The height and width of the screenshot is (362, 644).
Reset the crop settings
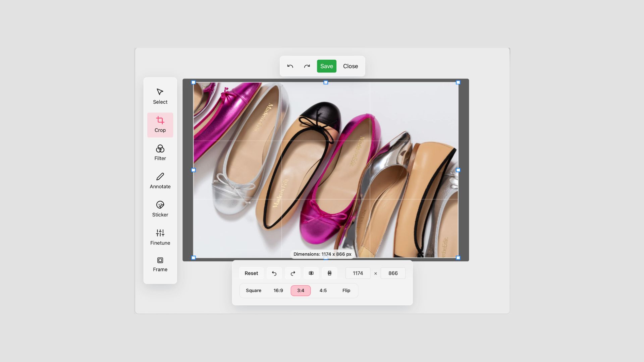point(251,273)
